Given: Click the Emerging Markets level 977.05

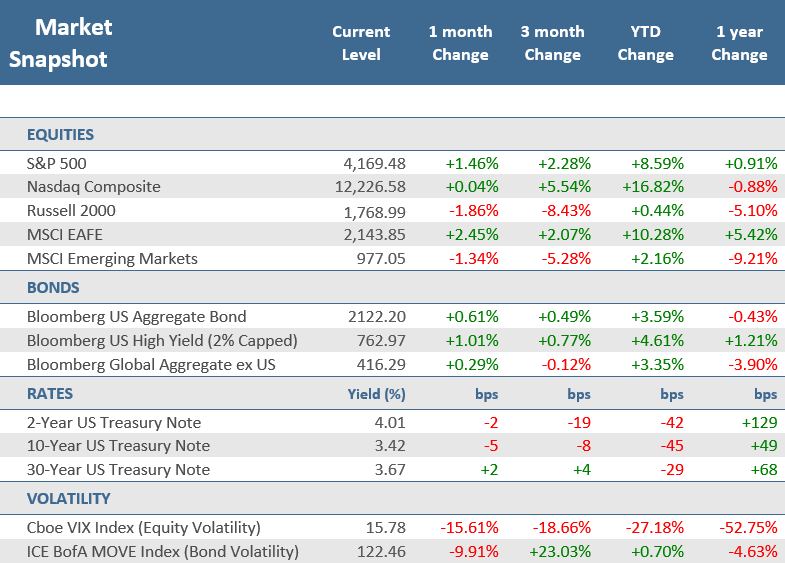Looking at the screenshot, I should (x=381, y=259).
